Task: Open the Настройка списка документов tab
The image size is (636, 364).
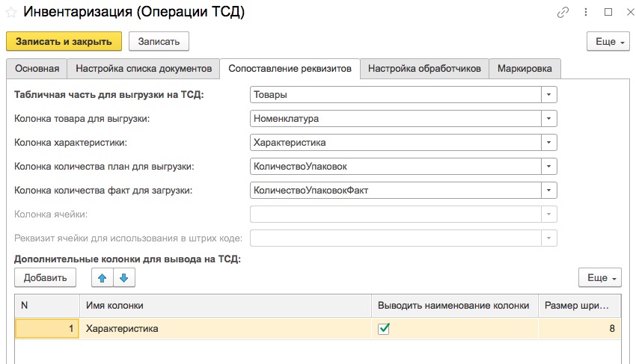Action: coord(144,69)
